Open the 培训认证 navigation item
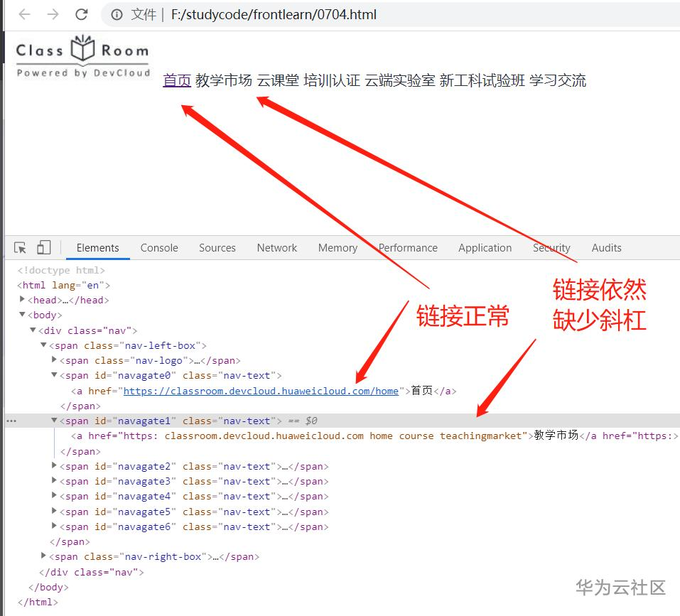 pos(332,80)
